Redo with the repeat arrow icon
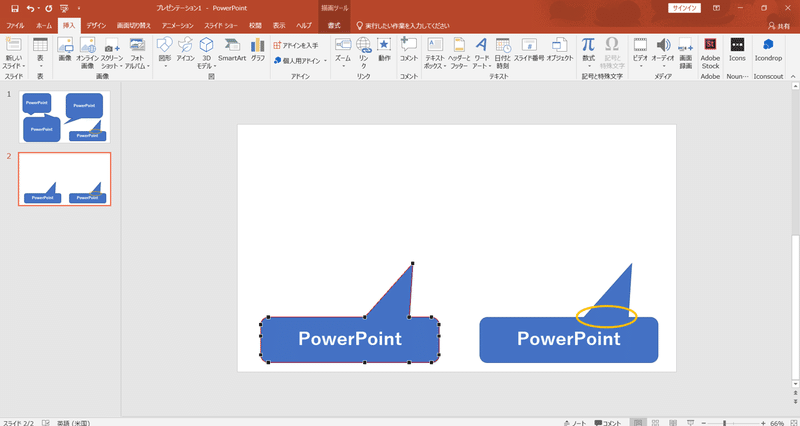This screenshot has height=426, width=800. (48, 8)
